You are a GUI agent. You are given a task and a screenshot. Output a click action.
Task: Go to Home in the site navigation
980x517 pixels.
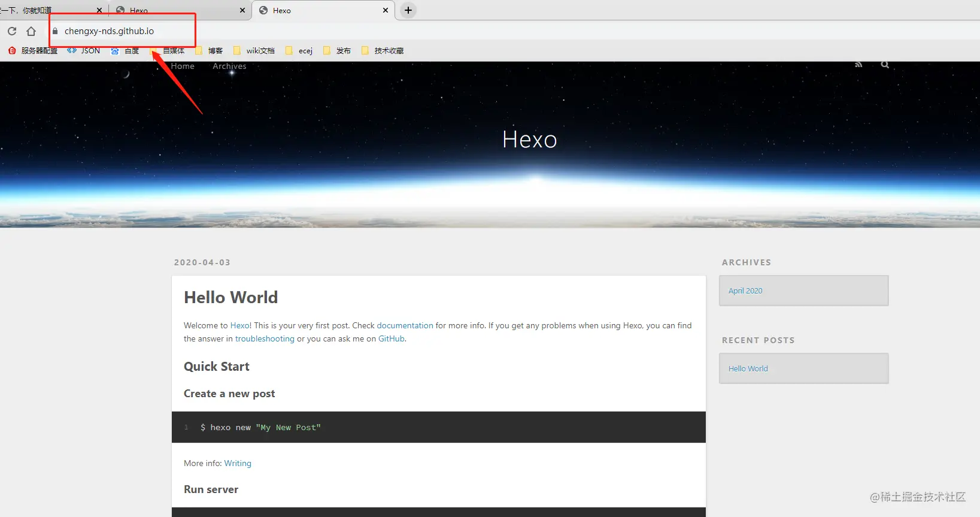click(183, 66)
